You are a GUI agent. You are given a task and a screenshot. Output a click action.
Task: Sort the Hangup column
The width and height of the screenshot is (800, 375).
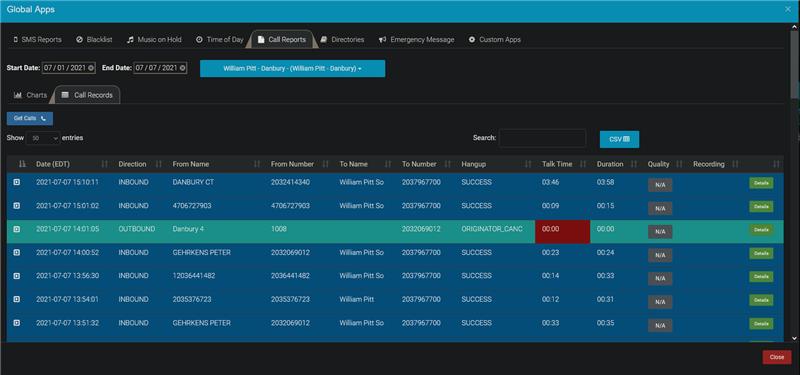click(528, 164)
